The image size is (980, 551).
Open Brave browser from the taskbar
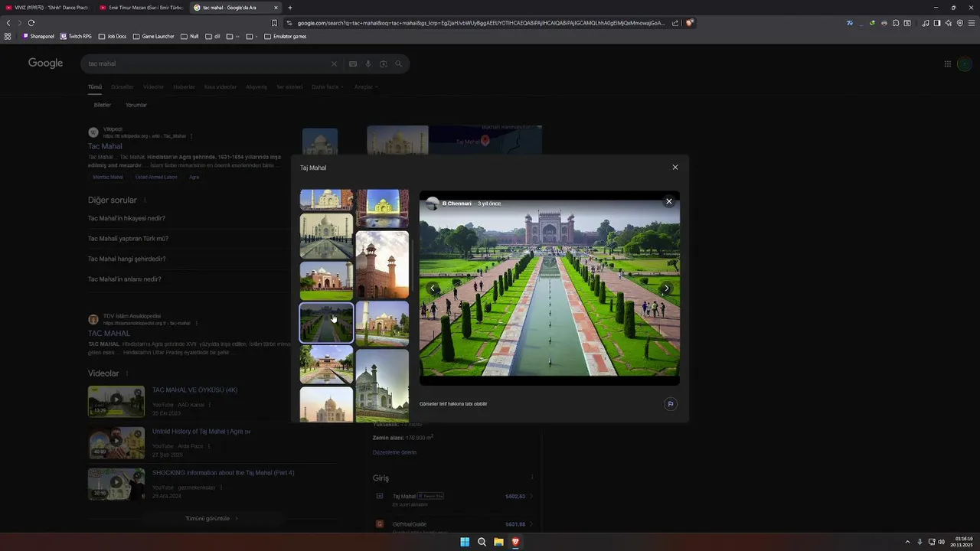515,542
